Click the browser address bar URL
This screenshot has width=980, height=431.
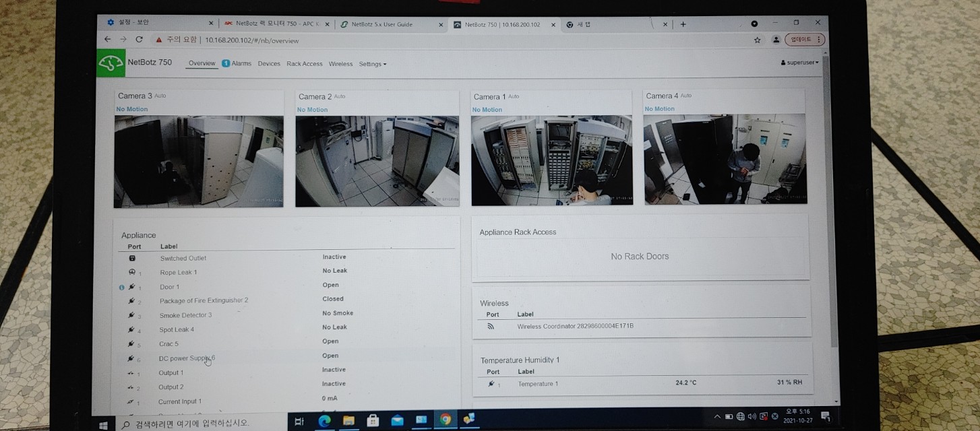click(x=251, y=40)
